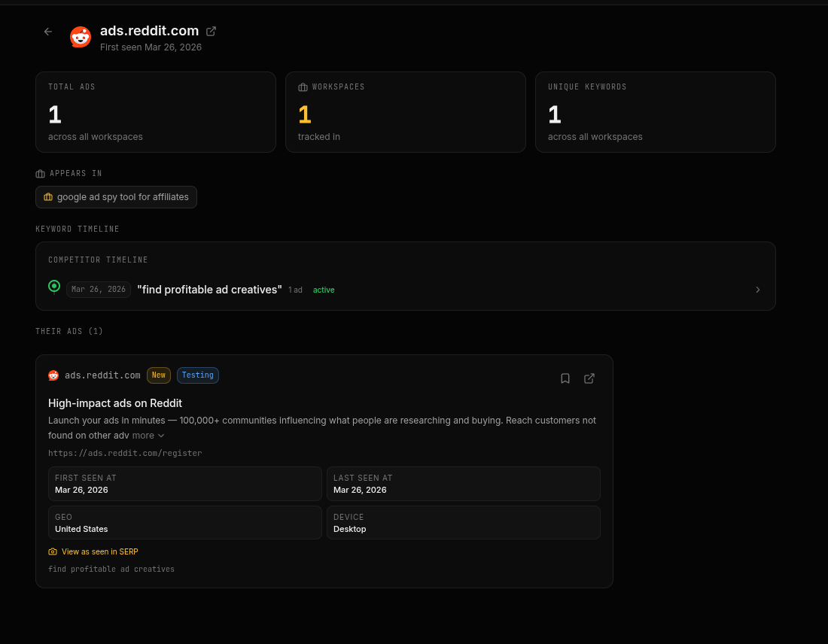
Task: Open ads.reddit.com in a new tab
Action: [x=211, y=31]
